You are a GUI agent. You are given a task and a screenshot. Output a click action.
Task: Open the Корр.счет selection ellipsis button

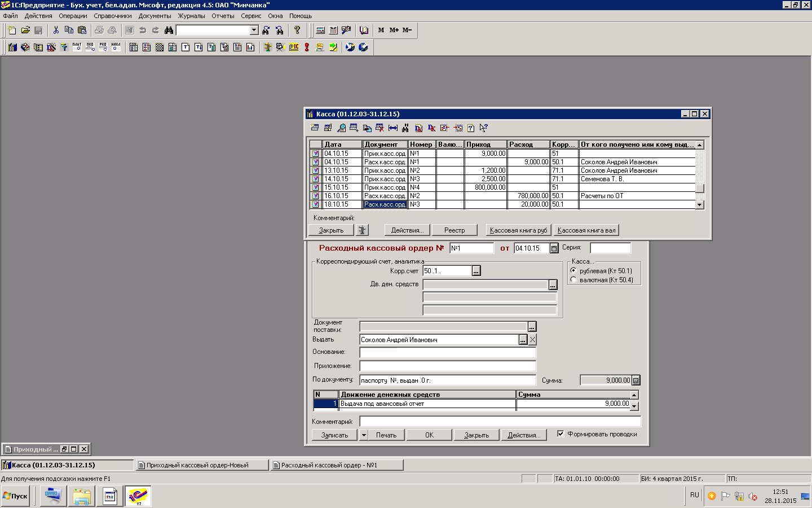(476, 271)
